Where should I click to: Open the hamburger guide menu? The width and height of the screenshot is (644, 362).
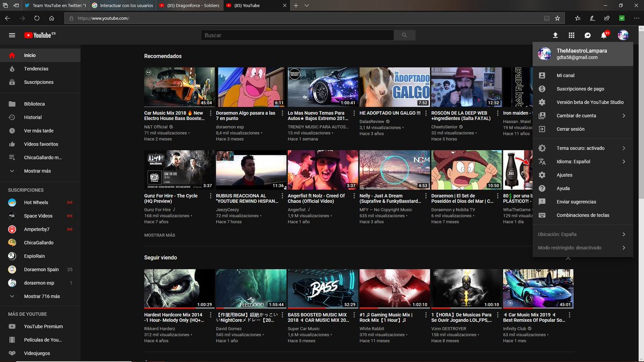click(12, 35)
